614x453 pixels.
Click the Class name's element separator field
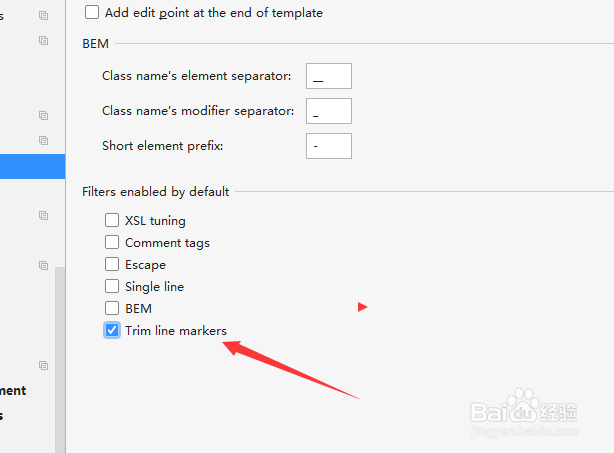(328, 76)
